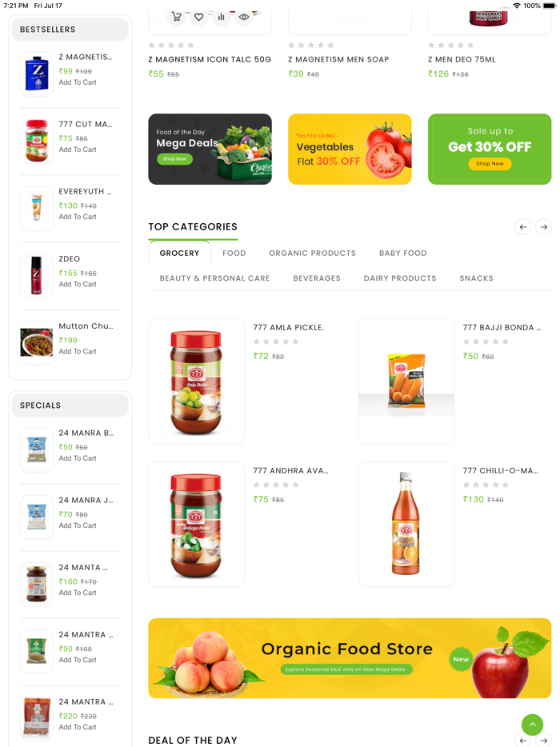The height and width of the screenshot is (747, 560).
Task: Tap the green scroll-to-top button
Action: click(x=532, y=725)
